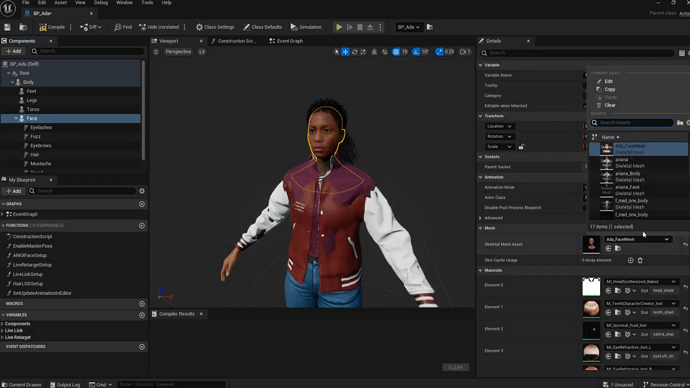Collapse the Face component tree node
Screen dimensions: 690x388
point(16,118)
